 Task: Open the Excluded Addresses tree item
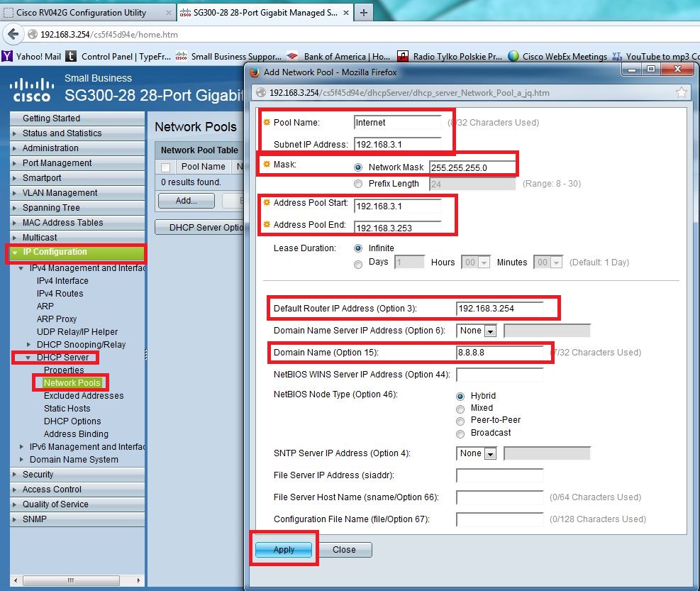(x=84, y=396)
